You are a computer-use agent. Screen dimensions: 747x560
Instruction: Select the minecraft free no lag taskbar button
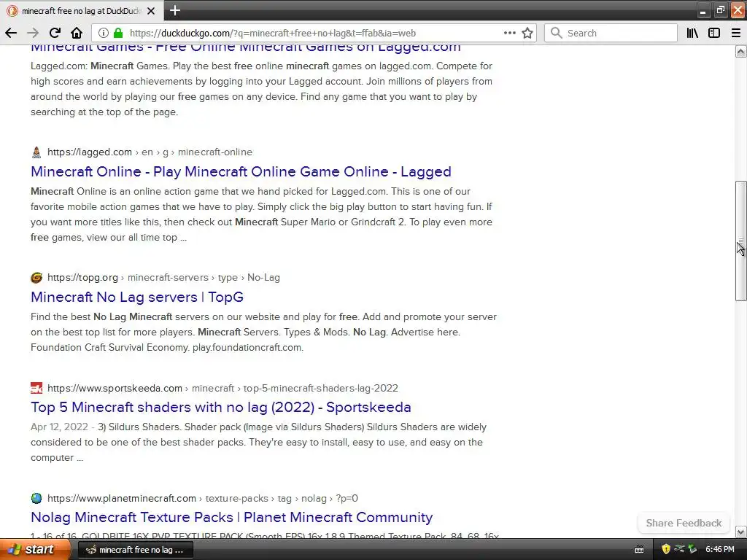(x=135, y=550)
